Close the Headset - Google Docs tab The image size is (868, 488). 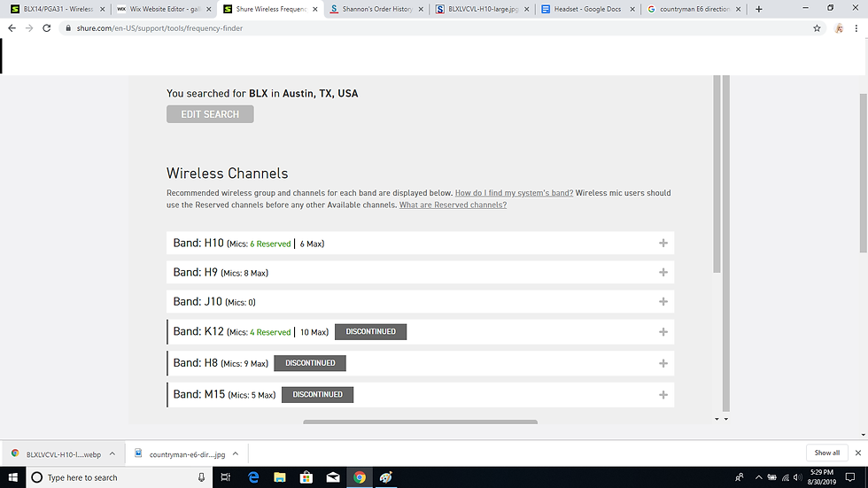pyautogui.click(x=632, y=10)
